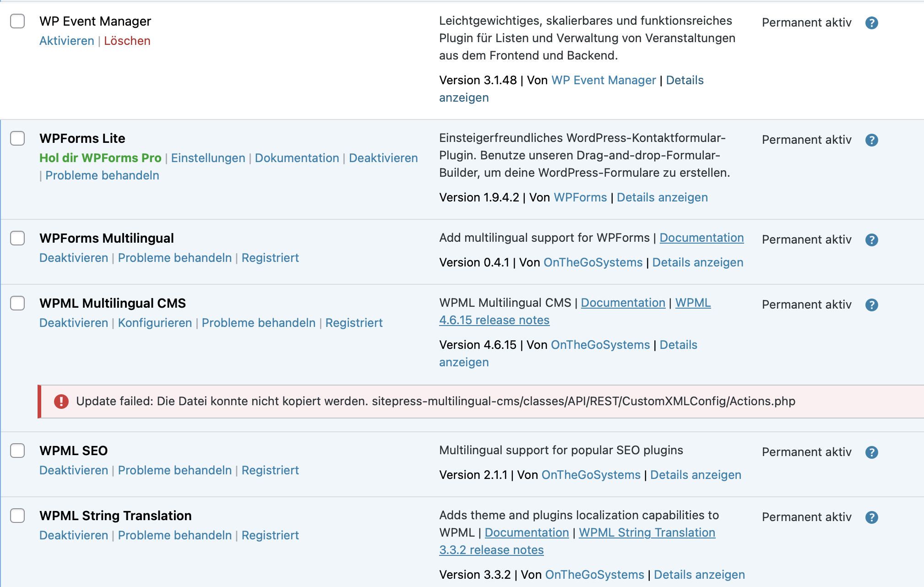Delete WP Event Manager with Löschen
924x587 pixels.
tap(127, 41)
